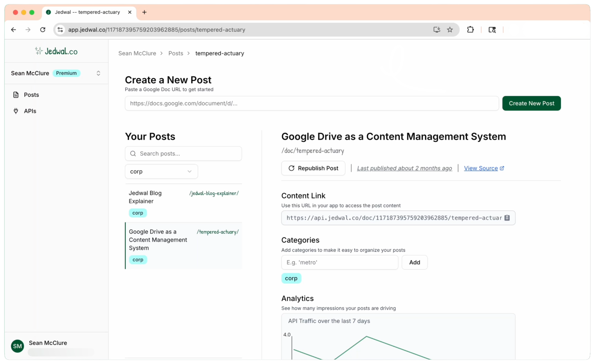Viewport: 594px width, 364px height.
Task: Open the site permissions control in address bar
Action: (x=60, y=30)
